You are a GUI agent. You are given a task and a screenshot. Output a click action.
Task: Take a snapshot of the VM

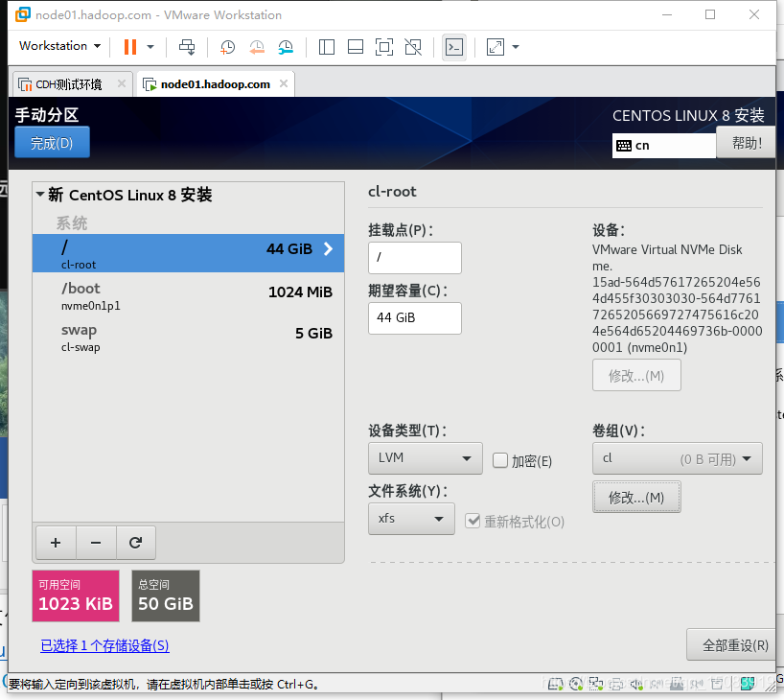(x=227, y=47)
